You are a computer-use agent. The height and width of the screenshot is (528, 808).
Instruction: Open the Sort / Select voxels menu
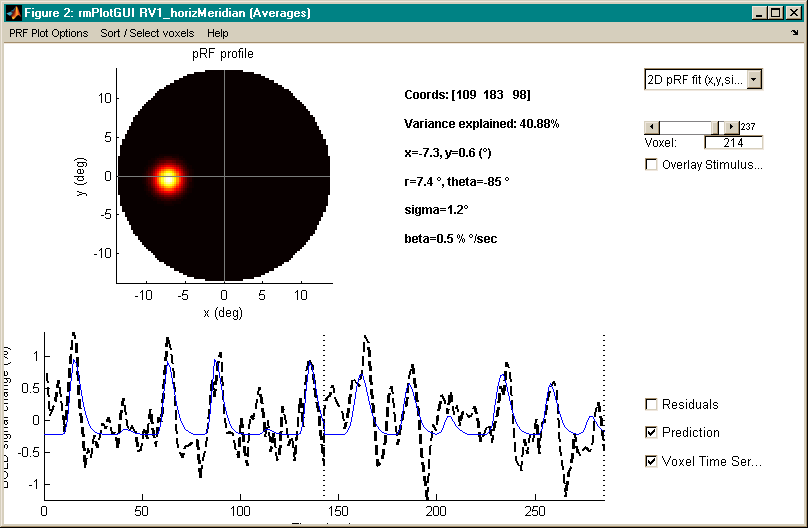pos(147,33)
